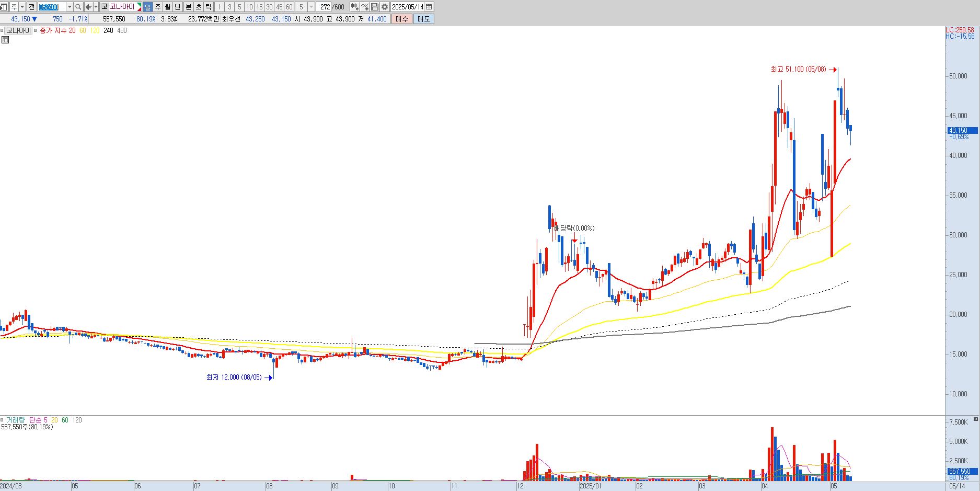Viewport: 980px width, 491px height.
Task: Select the 15 interval button
Action: 259,7
